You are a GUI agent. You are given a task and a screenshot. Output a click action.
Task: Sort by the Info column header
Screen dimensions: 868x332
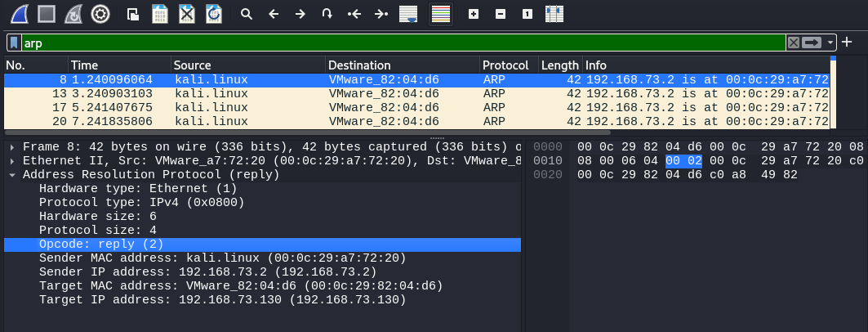click(x=706, y=65)
